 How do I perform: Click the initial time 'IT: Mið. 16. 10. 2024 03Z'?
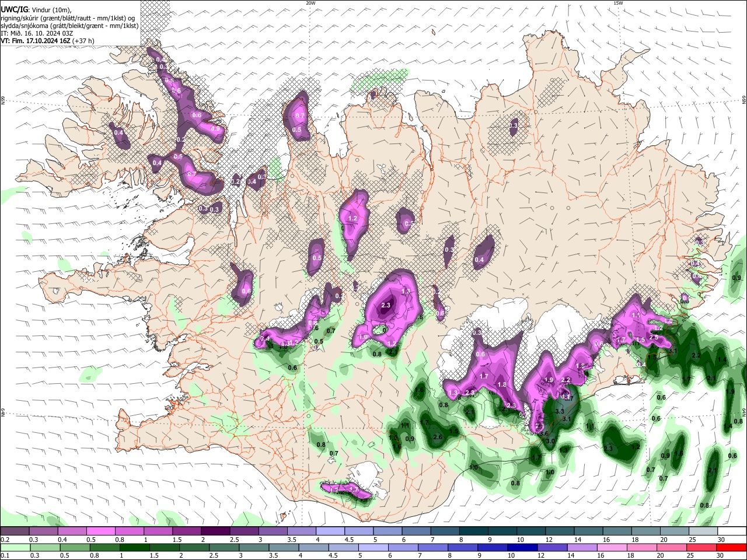point(37,33)
